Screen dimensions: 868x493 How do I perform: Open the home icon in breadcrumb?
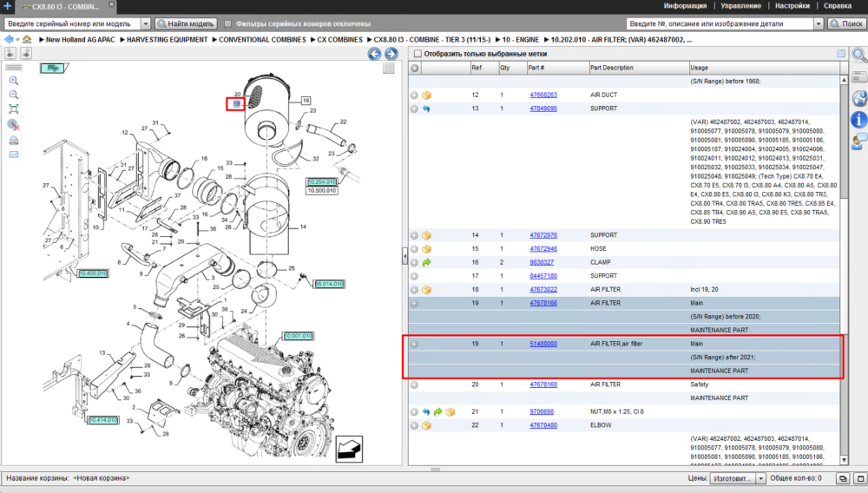[27, 39]
